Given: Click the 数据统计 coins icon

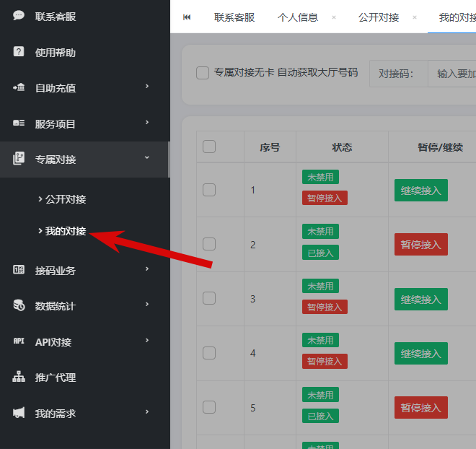Looking at the screenshot, I should (x=19, y=305).
